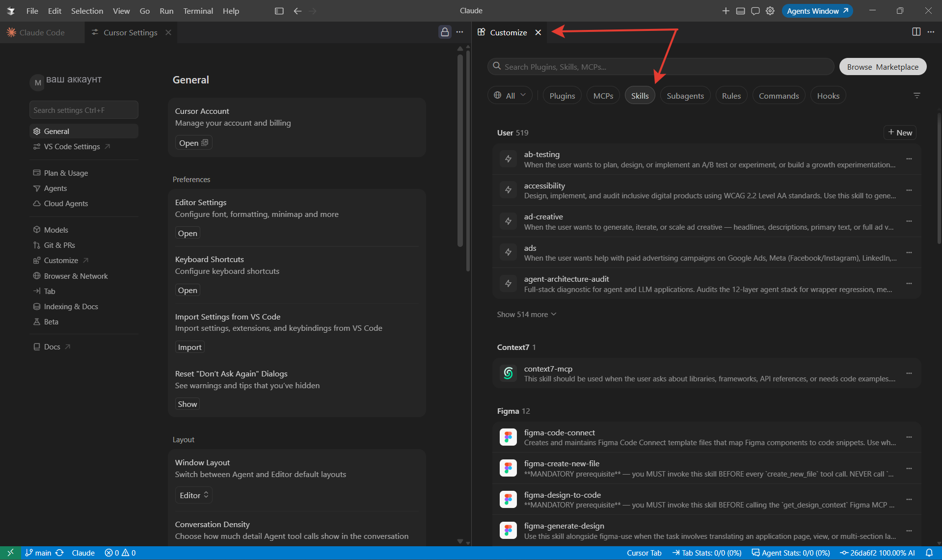Click sync changes icon in status bar
The width and height of the screenshot is (942, 560).
pos(59,553)
